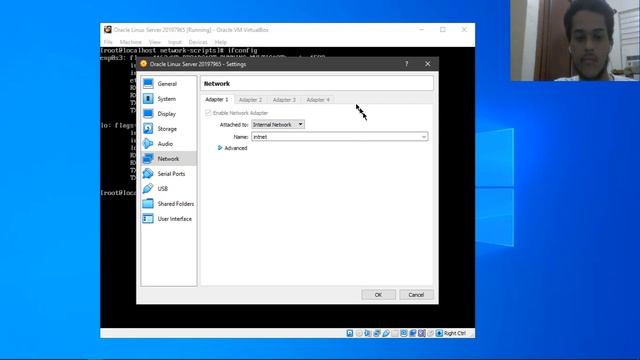
Task: Maximize the VirtualBox VM window
Action: pyautogui.click(x=443, y=29)
